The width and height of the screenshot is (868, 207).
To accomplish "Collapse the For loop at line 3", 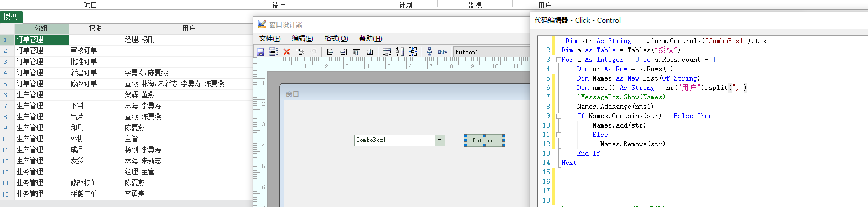I will pyautogui.click(x=558, y=60).
